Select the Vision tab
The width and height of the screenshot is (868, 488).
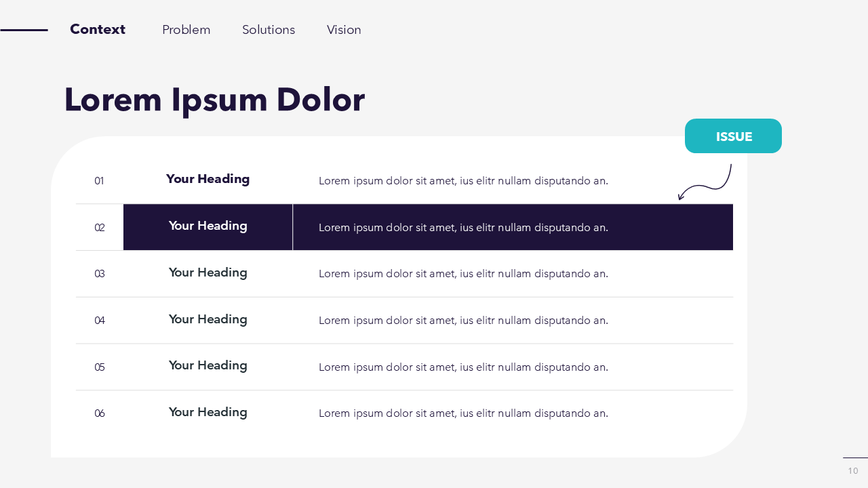click(x=344, y=30)
